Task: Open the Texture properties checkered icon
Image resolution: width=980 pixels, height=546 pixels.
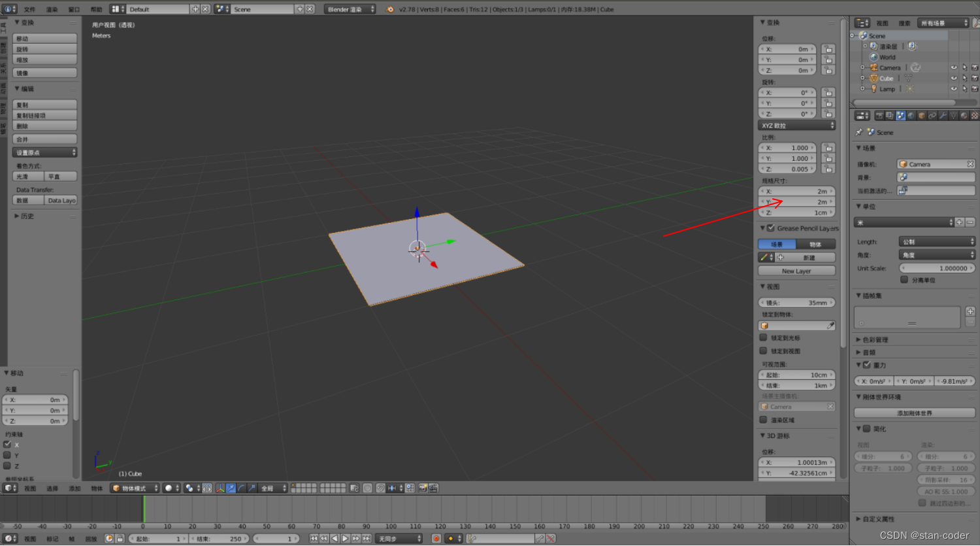Action: [975, 115]
